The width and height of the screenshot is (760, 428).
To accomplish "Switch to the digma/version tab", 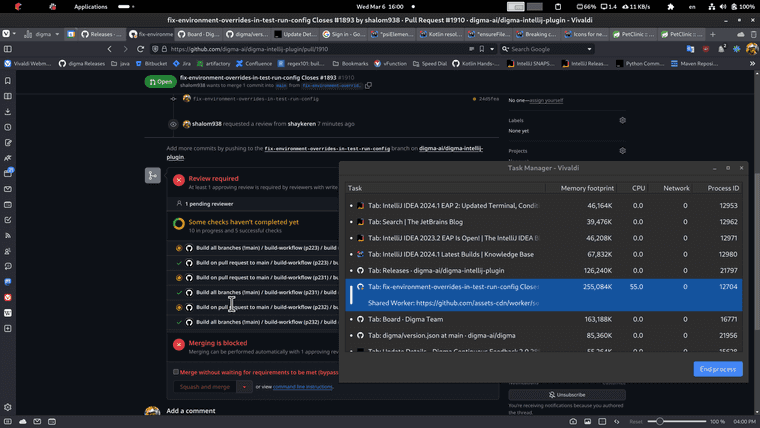I will [247, 34].
